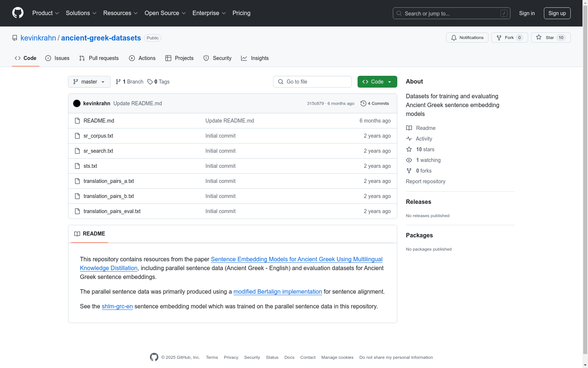This screenshot has height=368, width=588.
Task: View the Insights tab
Action: 255,58
